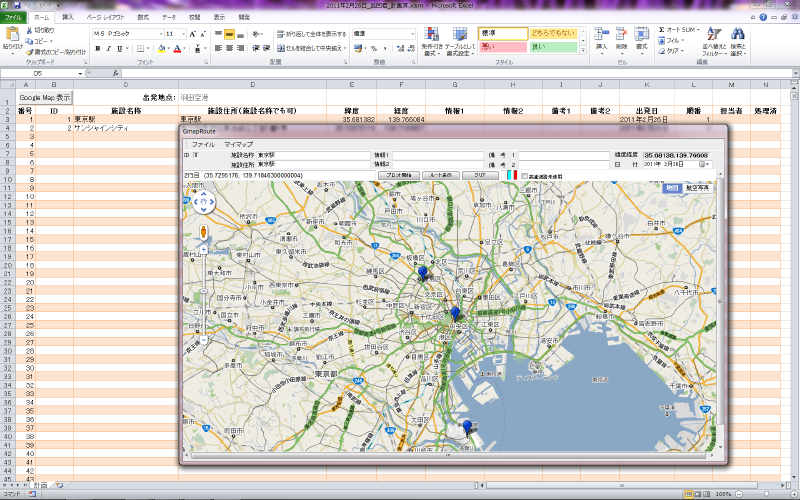Viewport: 800px width, 500px height.
Task: Click the fill color bucket icon
Action: 158,48
